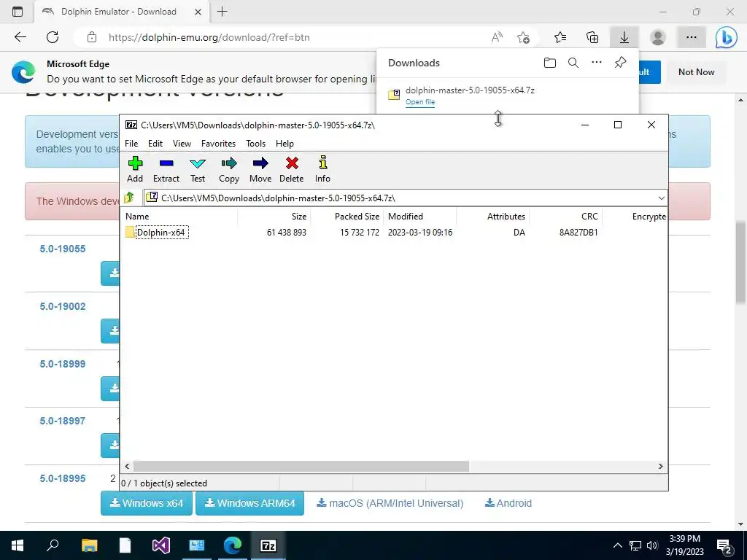
Task: Click the Windows x64 download button
Action: coord(146,503)
